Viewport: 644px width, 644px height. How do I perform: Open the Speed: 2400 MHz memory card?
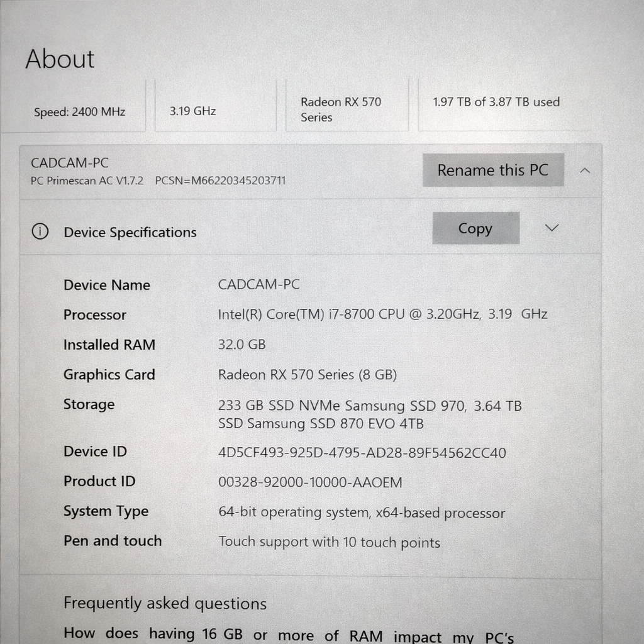73,106
